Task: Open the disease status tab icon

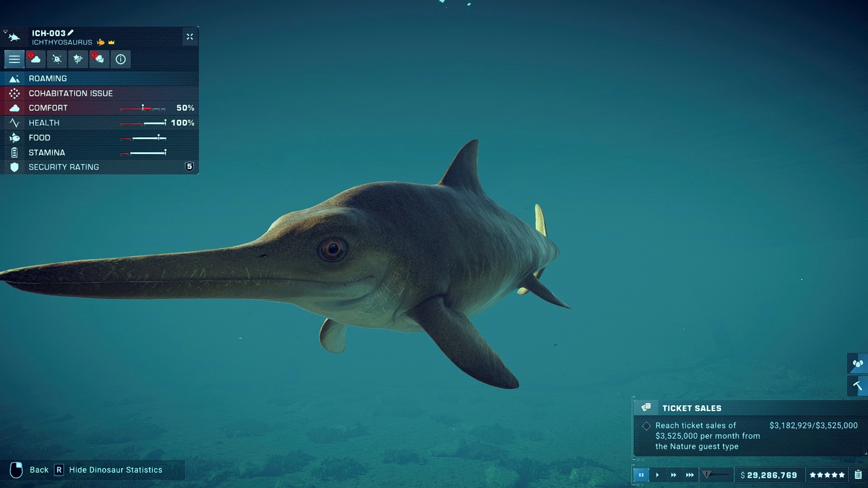Action: pyautogui.click(x=57, y=59)
